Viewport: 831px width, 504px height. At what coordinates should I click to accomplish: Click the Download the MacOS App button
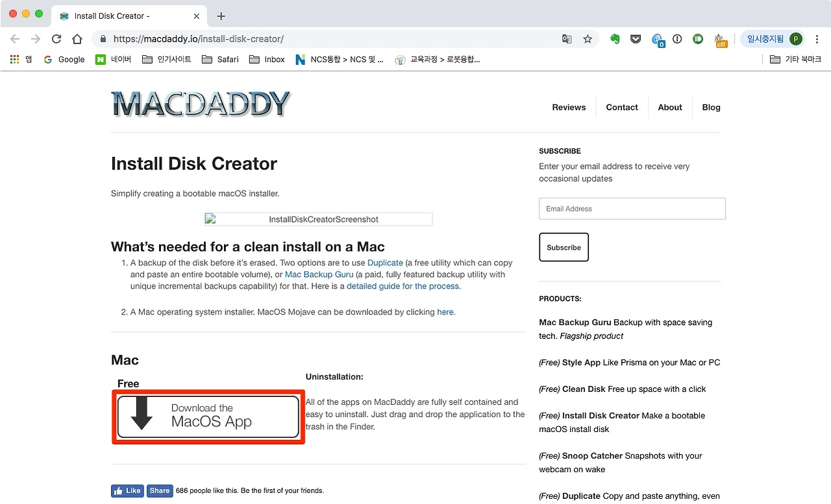click(x=208, y=416)
